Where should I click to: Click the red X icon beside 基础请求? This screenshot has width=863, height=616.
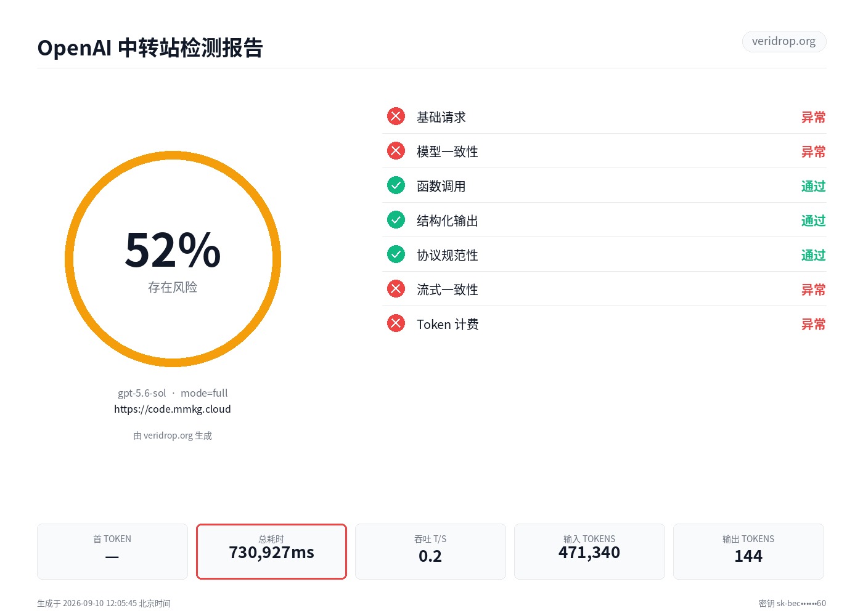(396, 116)
